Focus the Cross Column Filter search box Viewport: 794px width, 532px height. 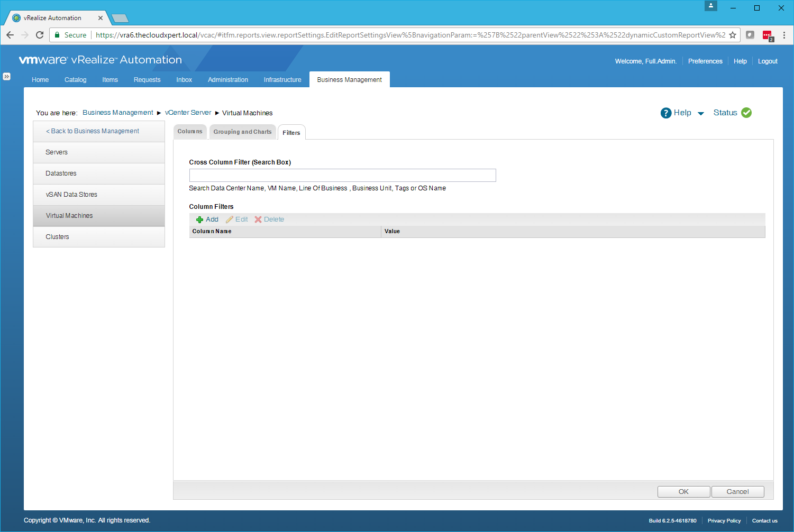click(342, 175)
